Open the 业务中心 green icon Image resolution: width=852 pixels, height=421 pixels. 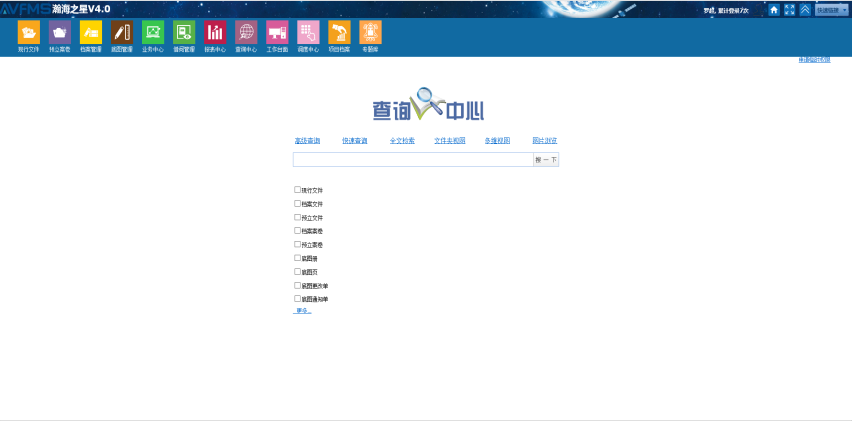[152, 32]
